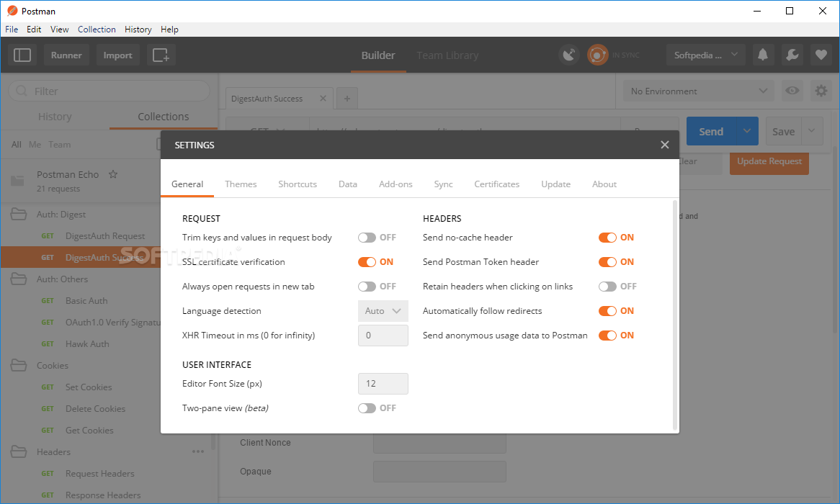
Task: Click the Settings dialog vertical scrollbar
Action: pyautogui.click(x=675, y=315)
